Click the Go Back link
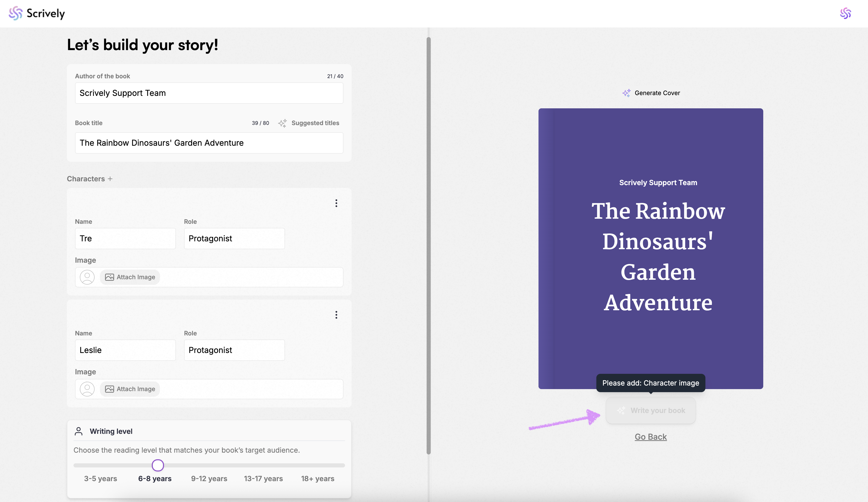 click(650, 437)
